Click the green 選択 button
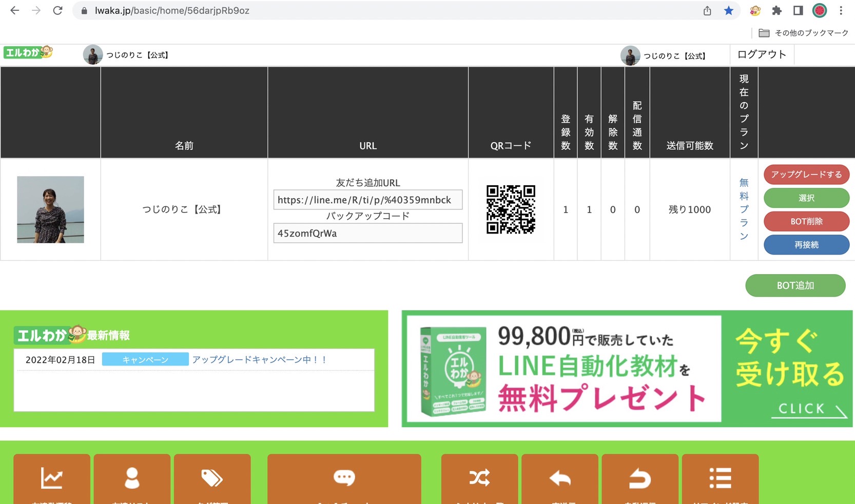 (806, 198)
